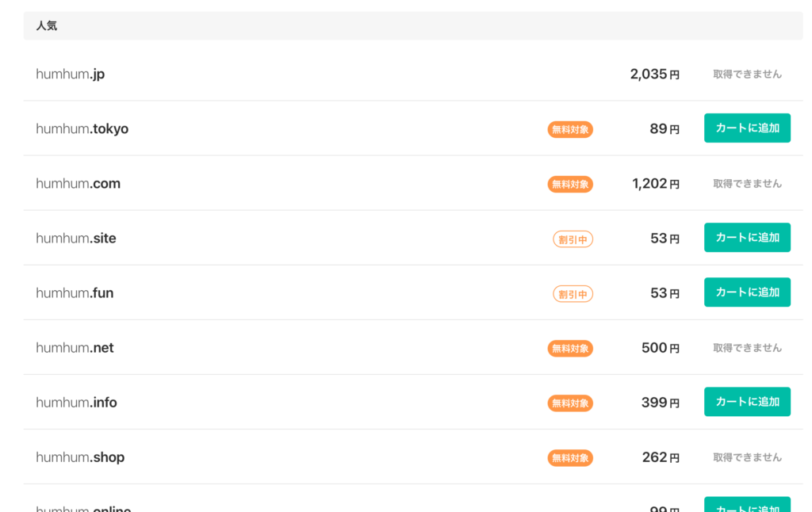Viewport: 812px width, 512px height.
Task: Click the 無料対象 badge on humhum.net
Action: tap(570, 348)
